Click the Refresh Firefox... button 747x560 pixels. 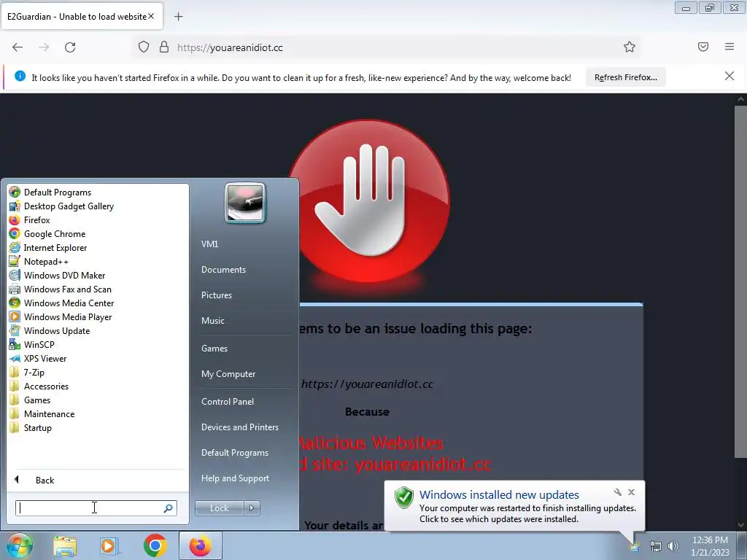625,77
